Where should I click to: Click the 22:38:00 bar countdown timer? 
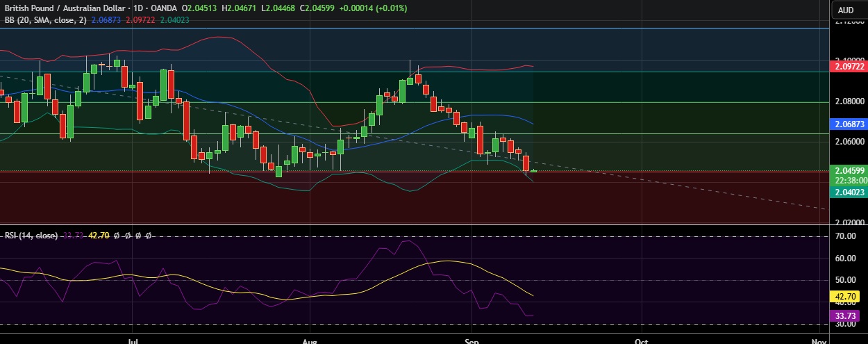pyautogui.click(x=849, y=179)
